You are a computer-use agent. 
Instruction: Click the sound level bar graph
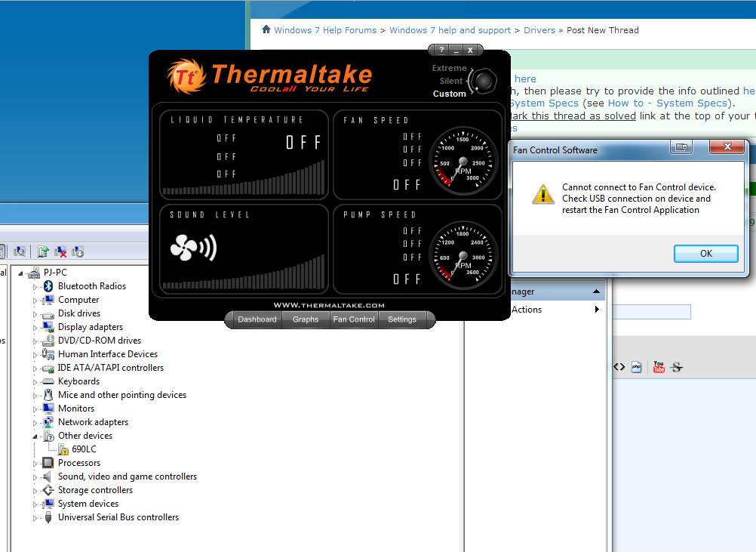tap(244, 273)
